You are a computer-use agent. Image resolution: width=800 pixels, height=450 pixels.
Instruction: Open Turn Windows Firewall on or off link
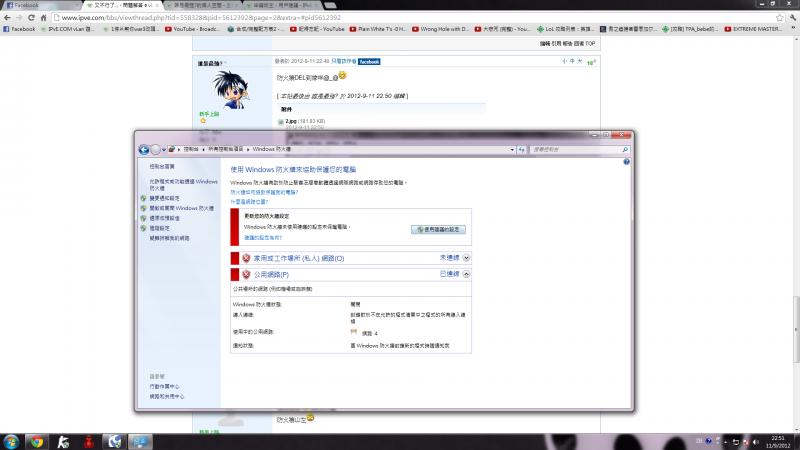click(x=182, y=208)
